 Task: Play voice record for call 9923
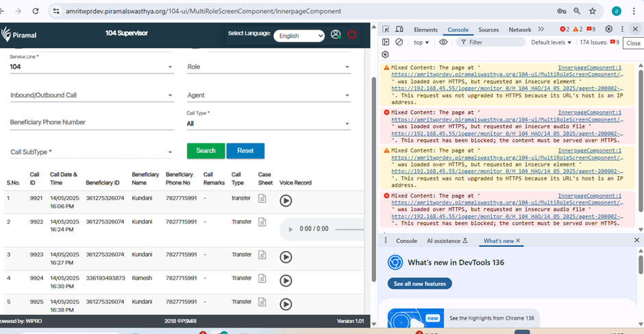(286, 257)
